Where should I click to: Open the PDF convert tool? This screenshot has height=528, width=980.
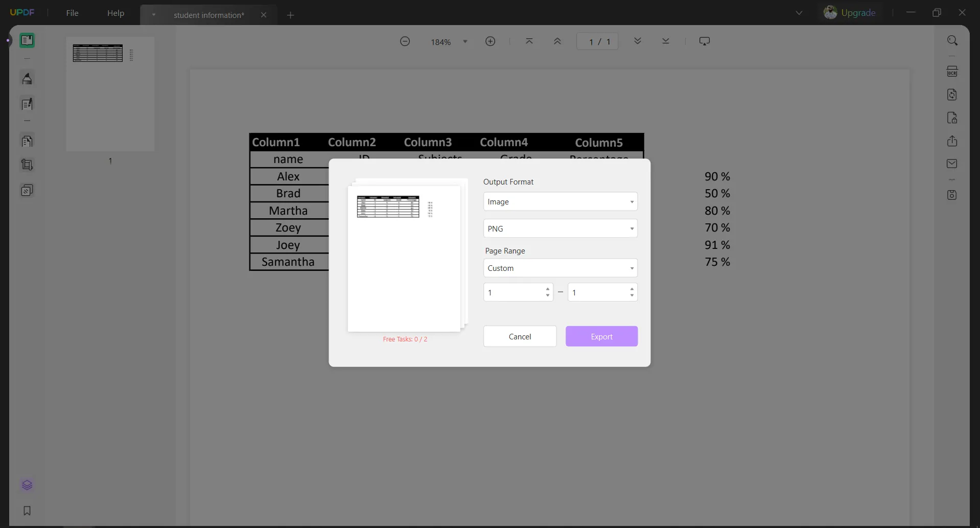tap(953, 95)
